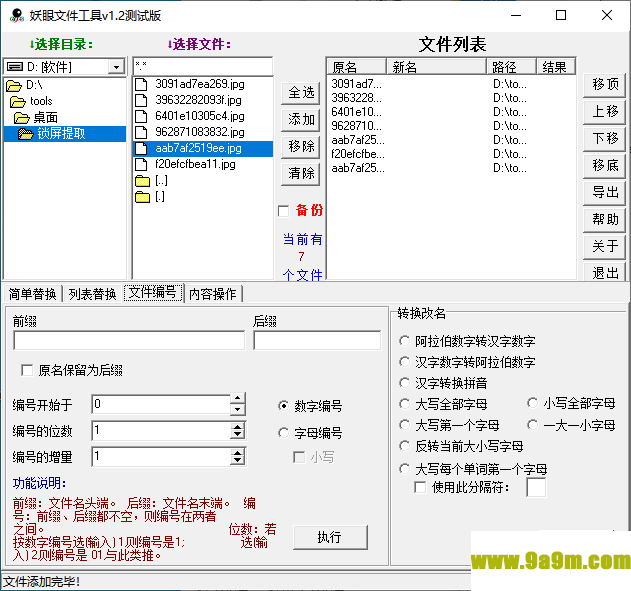Click 原名 column header
The height and width of the screenshot is (591, 631).
coord(356,67)
